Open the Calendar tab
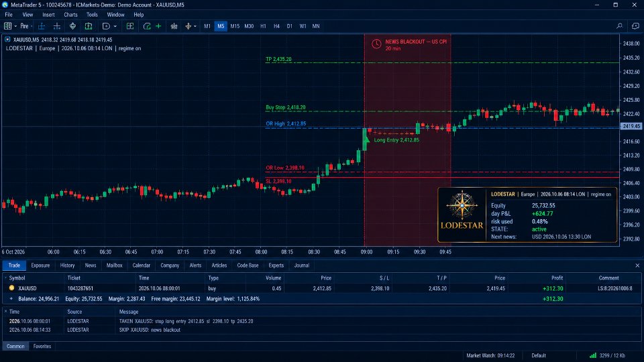The height and width of the screenshot is (362, 644). [x=142, y=265]
